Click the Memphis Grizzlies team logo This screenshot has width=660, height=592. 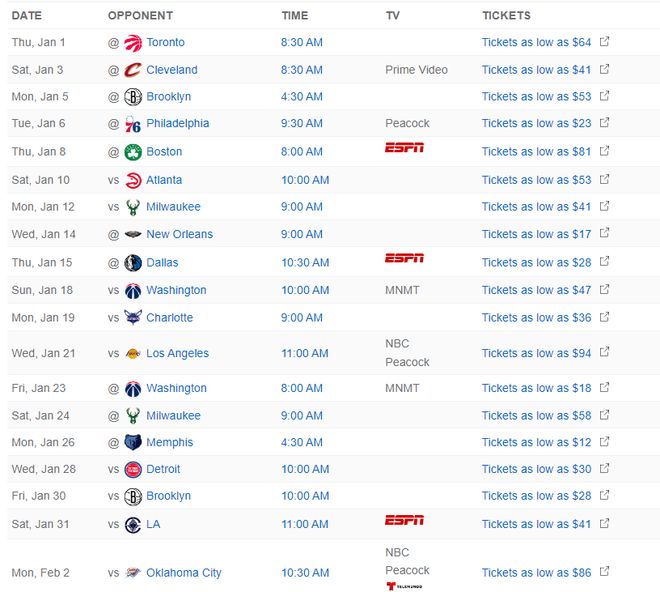pyautogui.click(x=133, y=443)
